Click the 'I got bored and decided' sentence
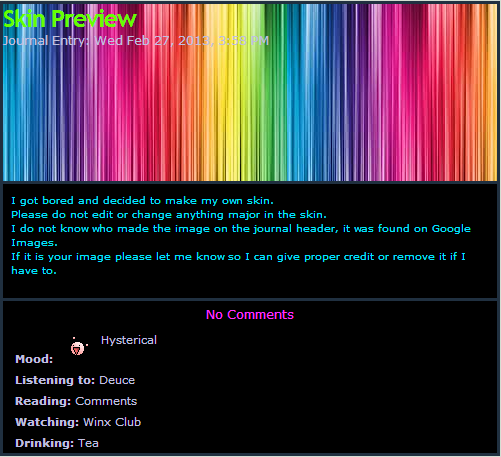The width and height of the screenshot is (501, 457). (x=142, y=201)
